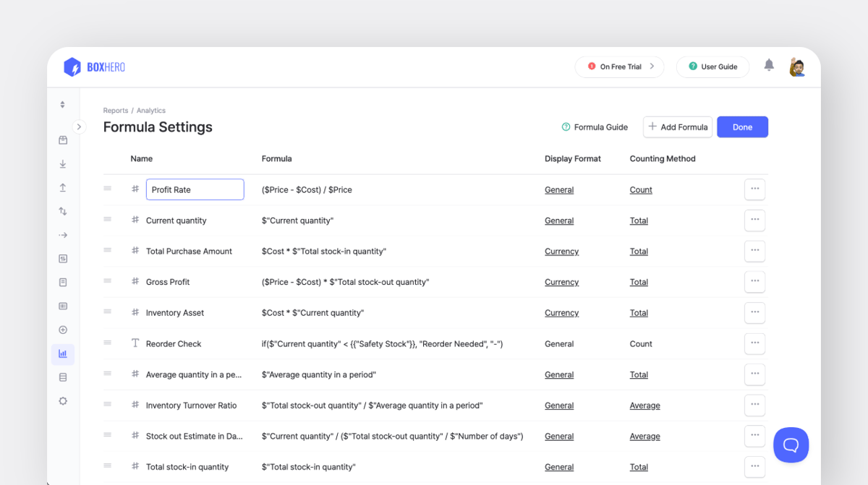
Task: Open the Stock In sidebar icon
Action: point(63,164)
